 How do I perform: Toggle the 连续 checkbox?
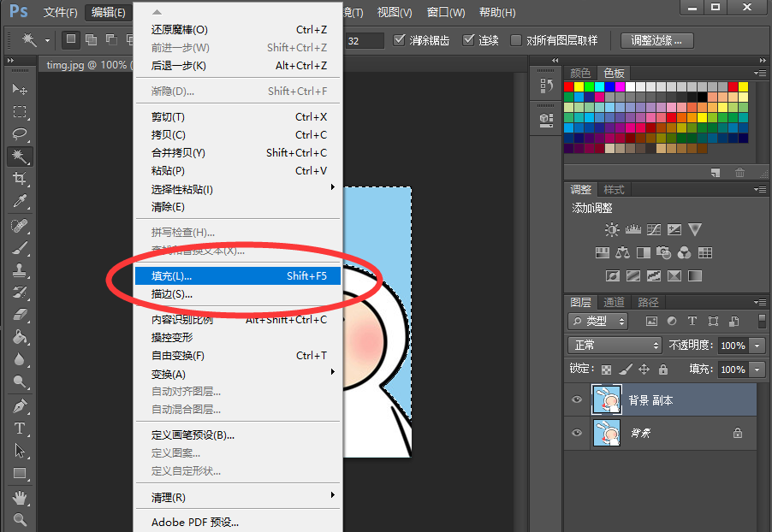coord(469,40)
